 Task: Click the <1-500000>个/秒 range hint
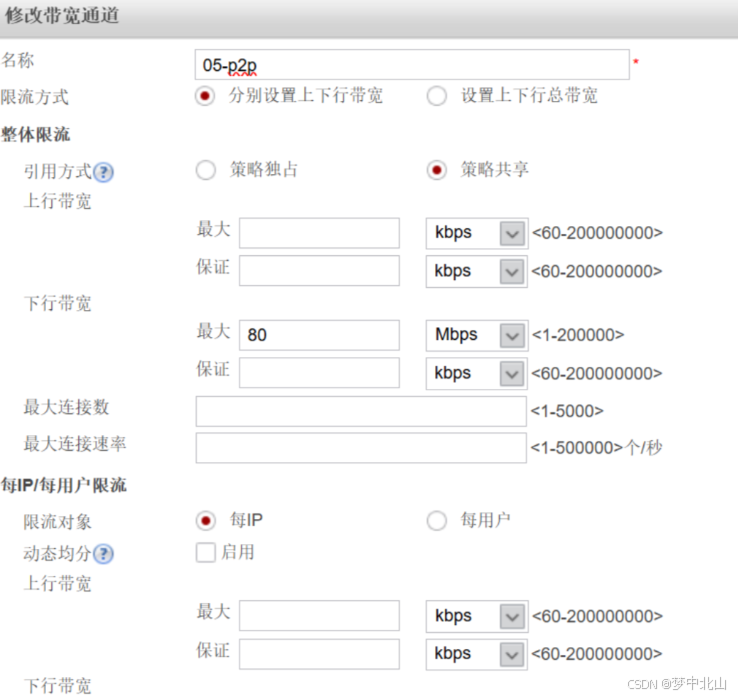(596, 448)
